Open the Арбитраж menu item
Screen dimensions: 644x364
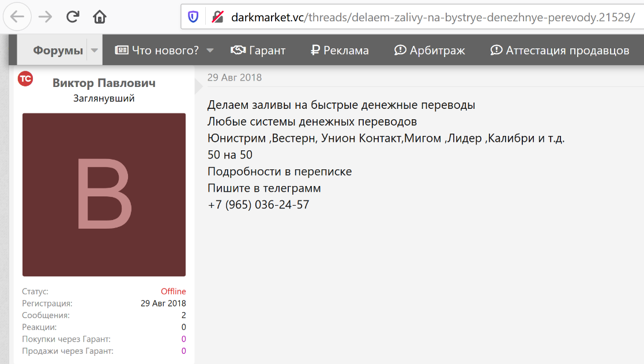(x=430, y=50)
